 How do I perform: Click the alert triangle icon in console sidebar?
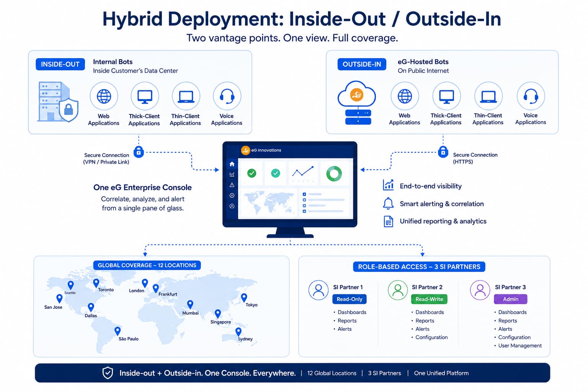[x=232, y=185]
